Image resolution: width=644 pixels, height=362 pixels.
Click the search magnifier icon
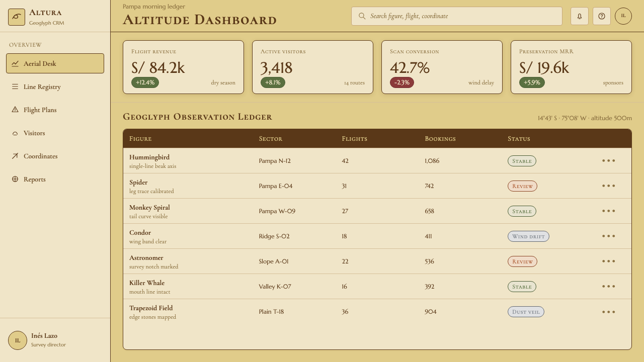(362, 16)
